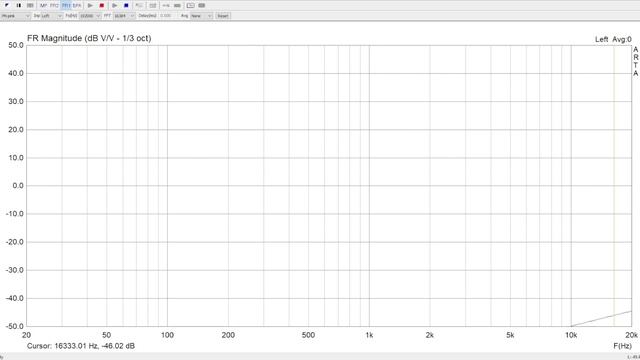Viewport: 640px width, 360px height.
Task: Switch to FR2 dual-channel mode
Action: (54, 5)
